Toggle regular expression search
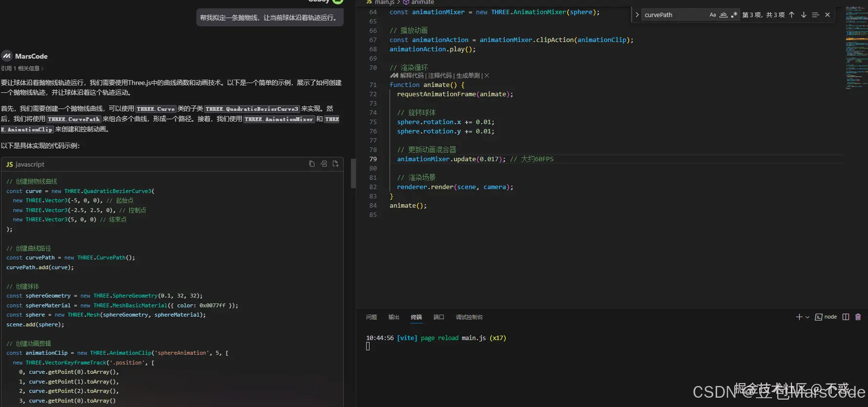868x407 pixels. click(x=734, y=15)
